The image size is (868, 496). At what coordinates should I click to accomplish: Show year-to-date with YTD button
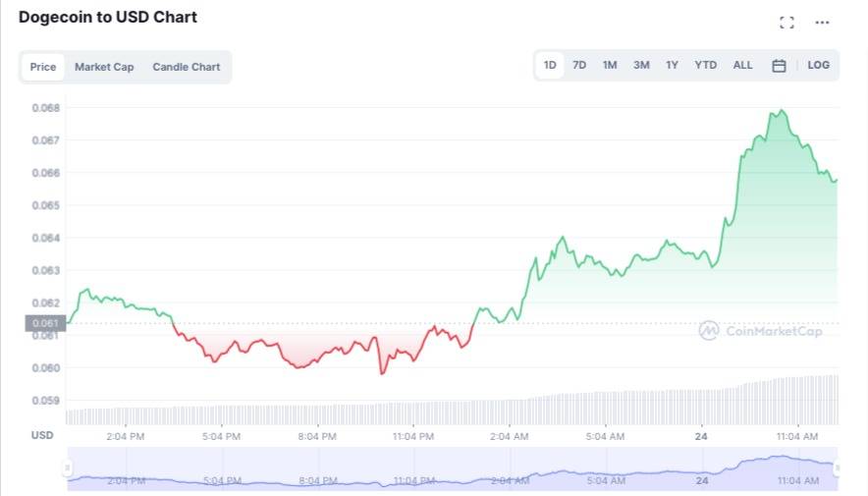706,66
